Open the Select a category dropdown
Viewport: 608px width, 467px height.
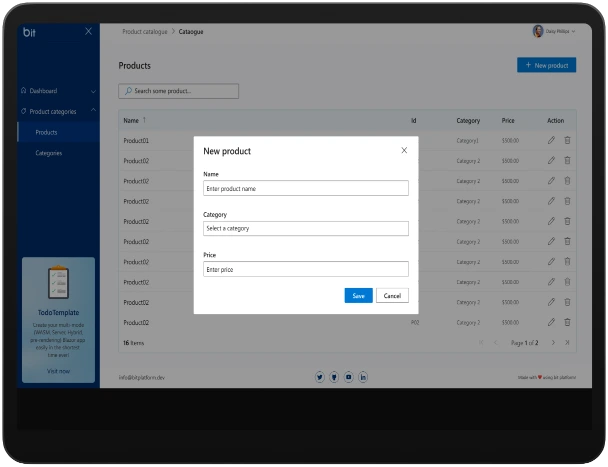point(305,228)
